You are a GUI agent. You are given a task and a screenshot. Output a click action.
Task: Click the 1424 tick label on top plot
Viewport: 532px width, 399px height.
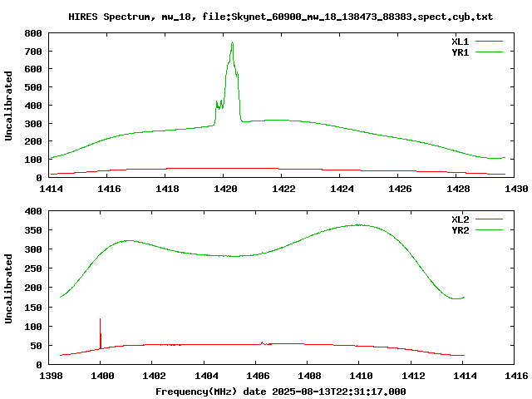(x=342, y=189)
